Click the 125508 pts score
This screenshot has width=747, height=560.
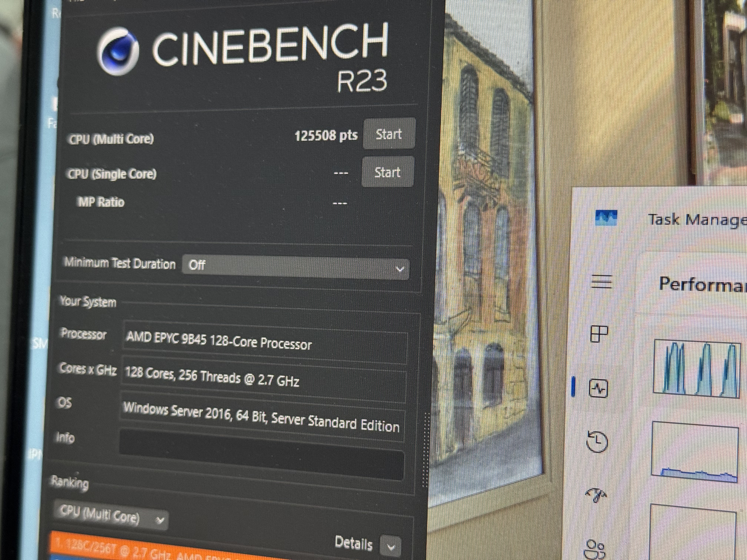[x=326, y=136]
